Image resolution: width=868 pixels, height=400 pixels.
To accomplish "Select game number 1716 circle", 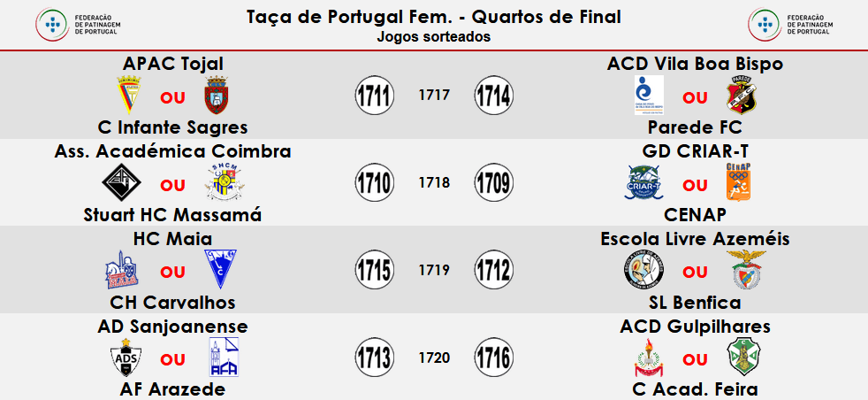I will [493, 358].
